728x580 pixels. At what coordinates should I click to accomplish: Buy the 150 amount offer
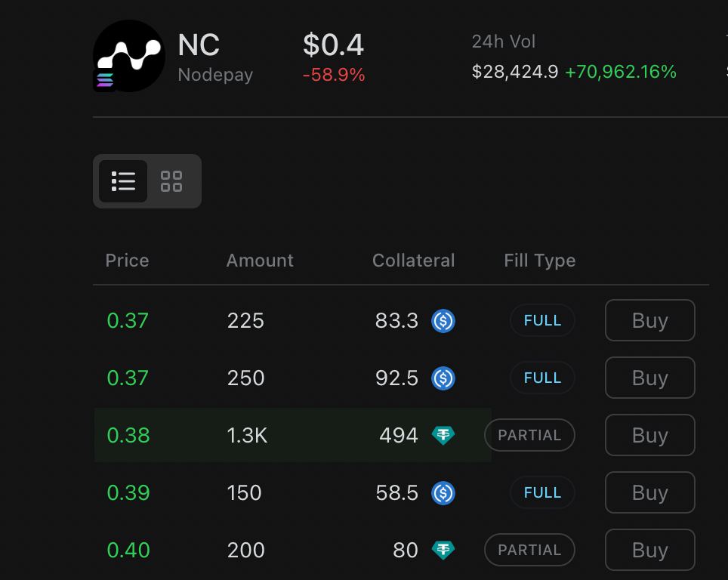pos(649,492)
